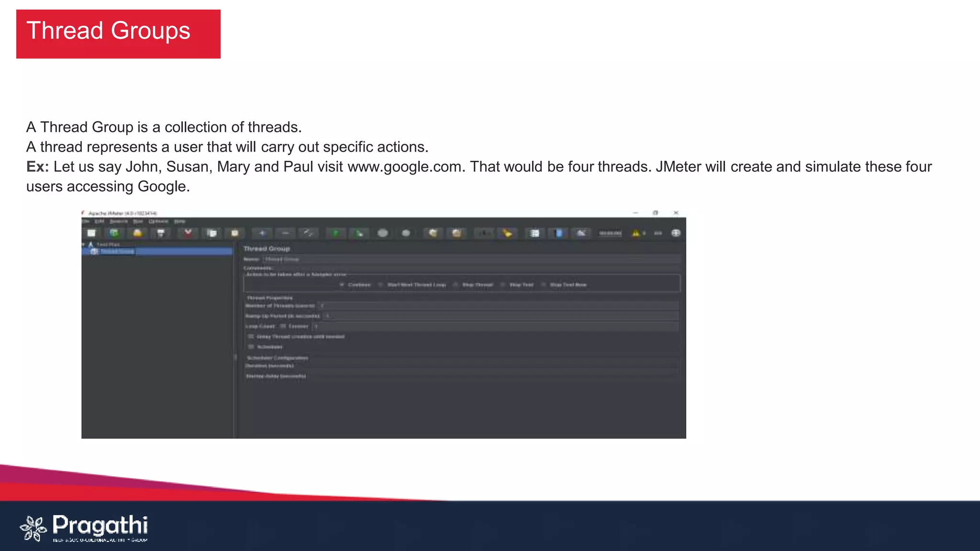Open the Edit menu
The image size is (980, 551).
pos(100,221)
